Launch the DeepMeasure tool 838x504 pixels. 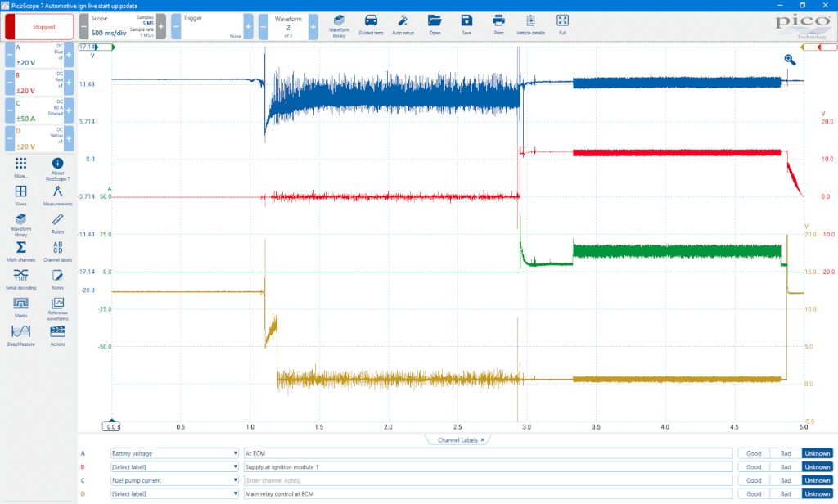[20, 335]
